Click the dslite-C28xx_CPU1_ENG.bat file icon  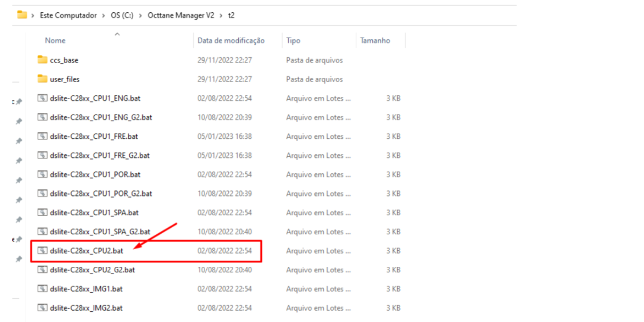click(42, 99)
